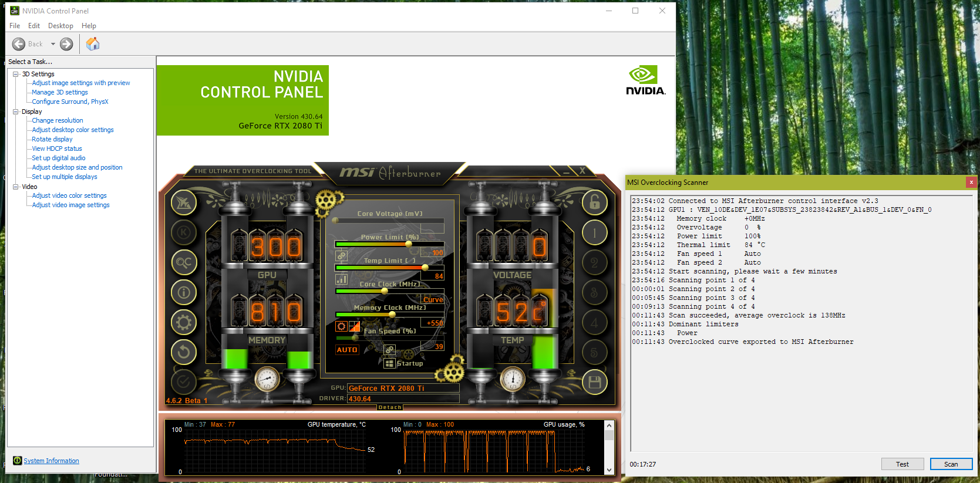The height and width of the screenshot is (483, 980).
Task: Toggle power and temp limit link icon
Action: click(341, 256)
